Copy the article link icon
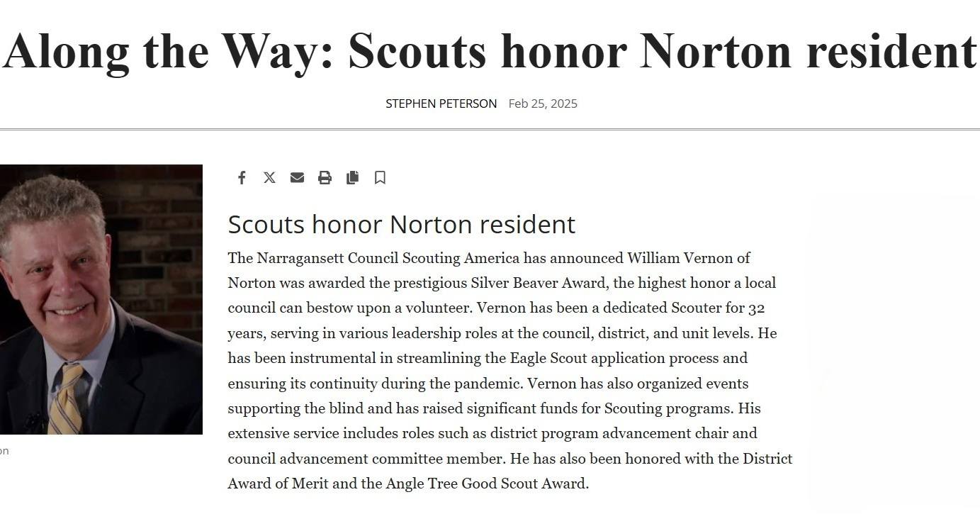This screenshot has height=514, width=980. [x=352, y=177]
